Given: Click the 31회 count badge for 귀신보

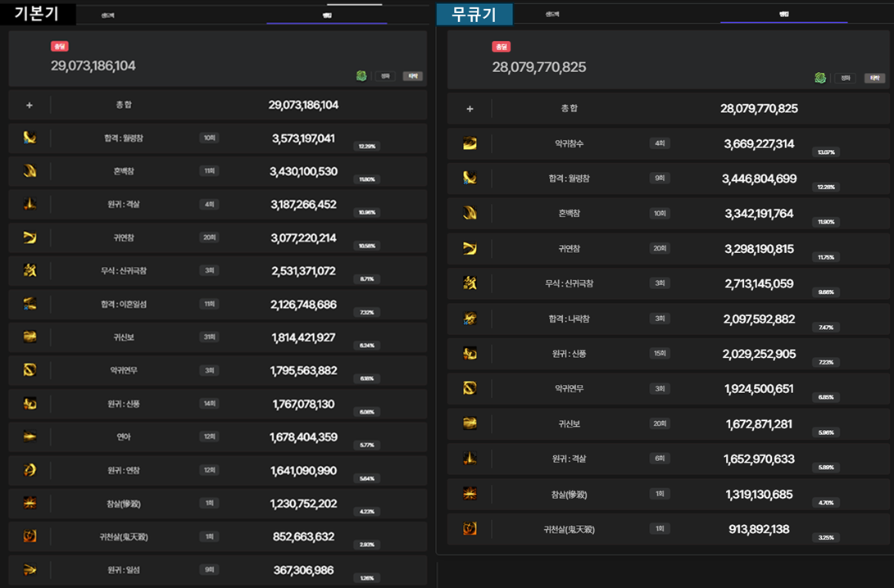Looking at the screenshot, I should pos(209,337).
